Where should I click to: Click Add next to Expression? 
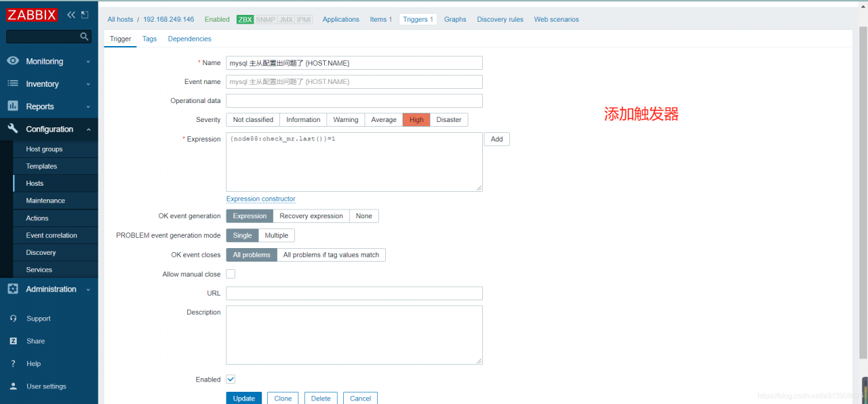point(496,139)
